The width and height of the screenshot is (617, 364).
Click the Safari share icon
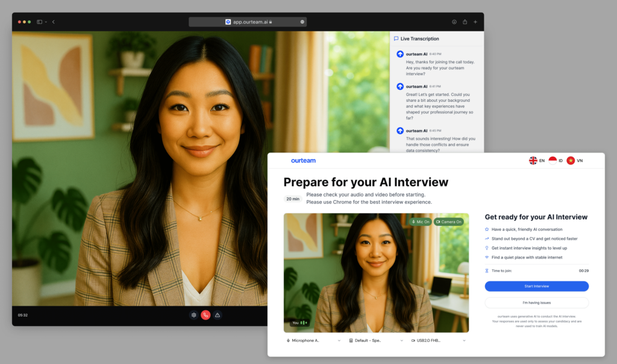point(465,22)
